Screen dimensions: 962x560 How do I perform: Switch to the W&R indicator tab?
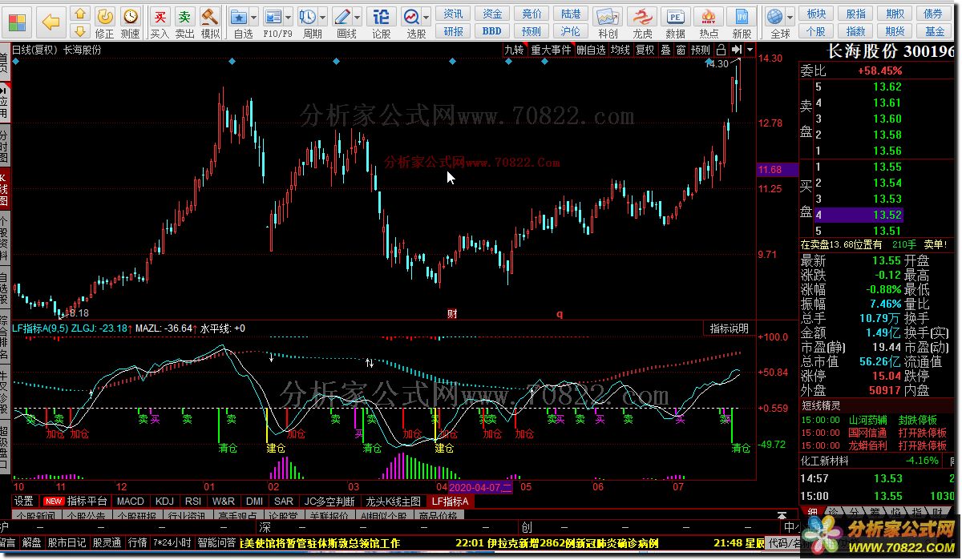224,502
